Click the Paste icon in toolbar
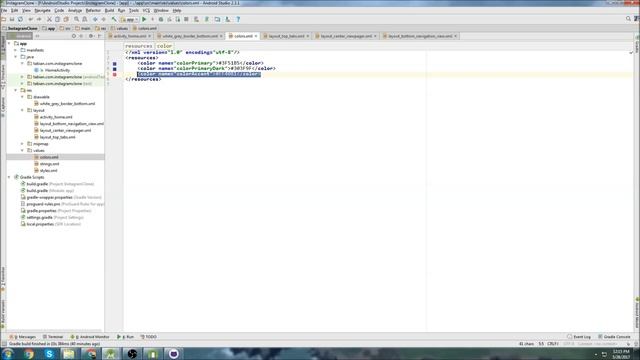 click(x=66, y=19)
